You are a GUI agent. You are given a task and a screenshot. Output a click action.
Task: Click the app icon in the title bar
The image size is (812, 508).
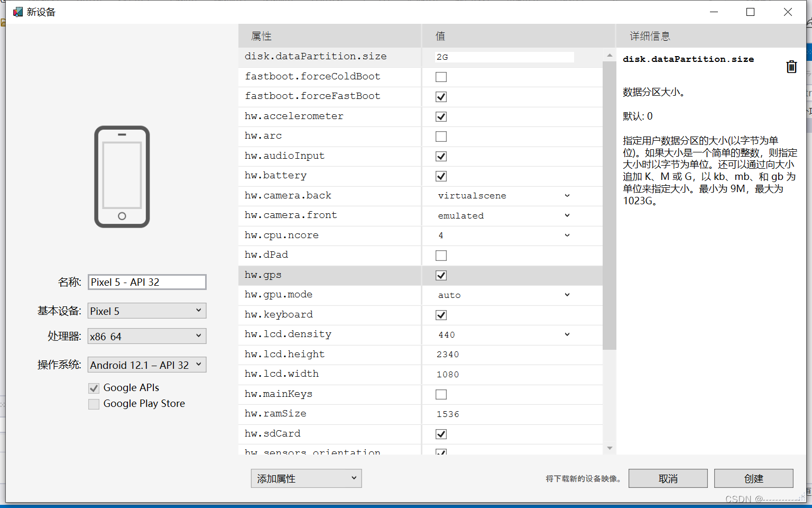[18, 12]
